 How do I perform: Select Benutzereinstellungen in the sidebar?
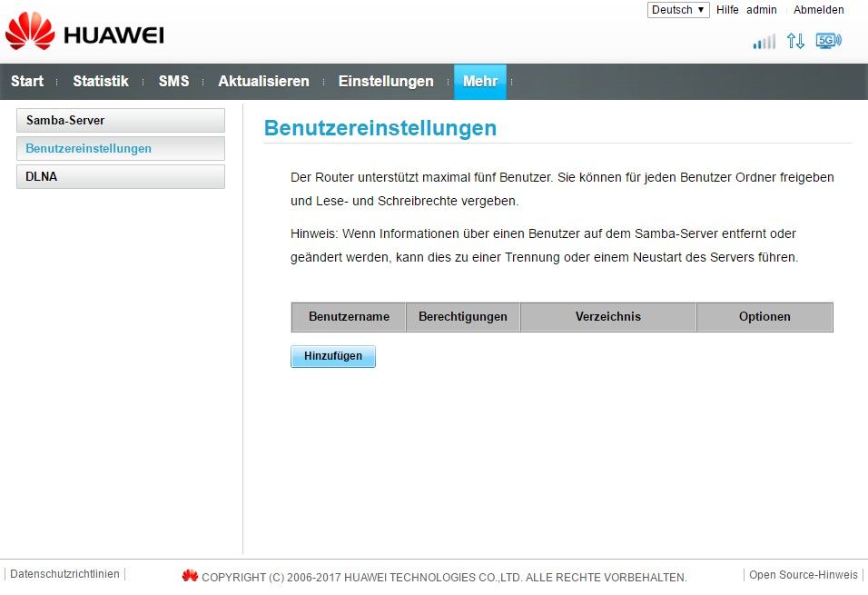pos(120,148)
